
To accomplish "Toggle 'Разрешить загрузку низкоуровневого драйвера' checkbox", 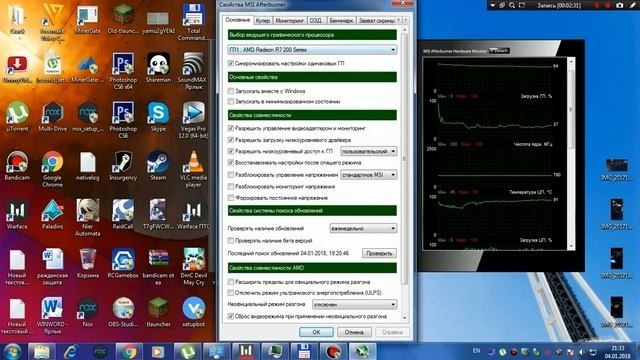I will tap(231, 140).
